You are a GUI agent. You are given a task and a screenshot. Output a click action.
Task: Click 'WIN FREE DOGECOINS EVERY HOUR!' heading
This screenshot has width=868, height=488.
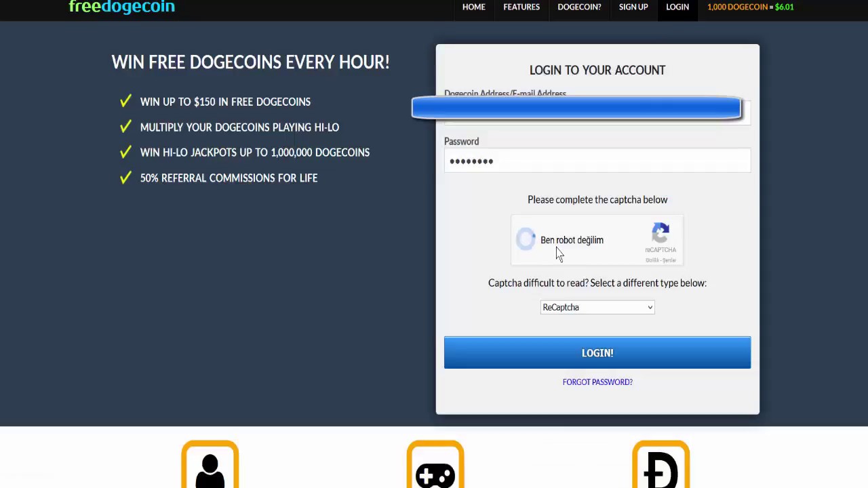tap(250, 62)
